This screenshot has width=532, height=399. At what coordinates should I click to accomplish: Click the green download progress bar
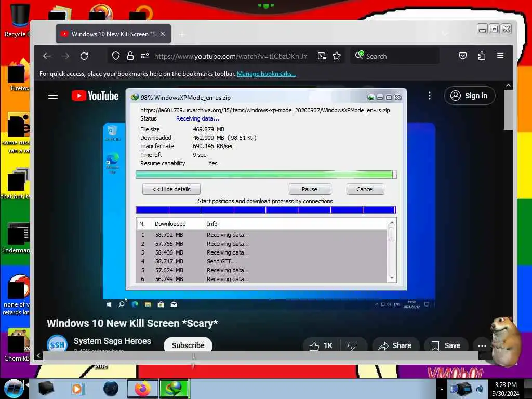[265, 175]
